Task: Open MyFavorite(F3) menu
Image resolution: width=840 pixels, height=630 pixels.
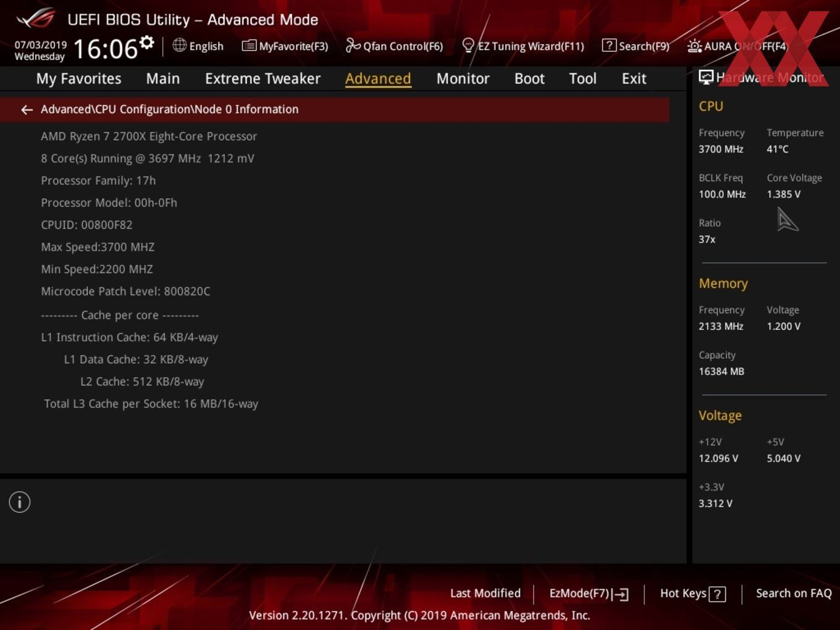Action: [x=285, y=46]
